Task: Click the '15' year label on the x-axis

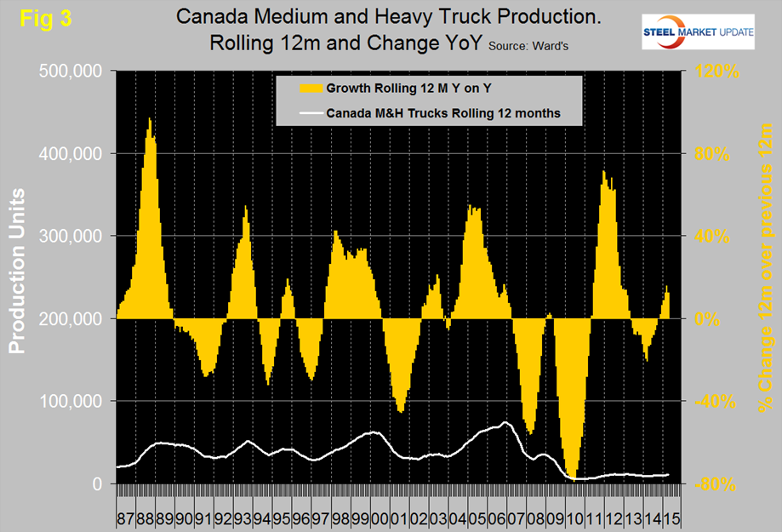Action: [x=670, y=517]
